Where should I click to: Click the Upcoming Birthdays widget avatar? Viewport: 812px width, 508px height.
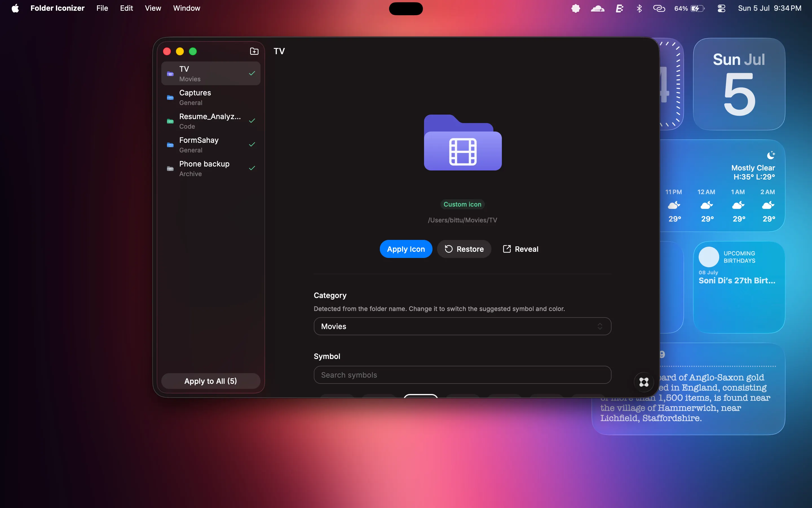[709, 257]
